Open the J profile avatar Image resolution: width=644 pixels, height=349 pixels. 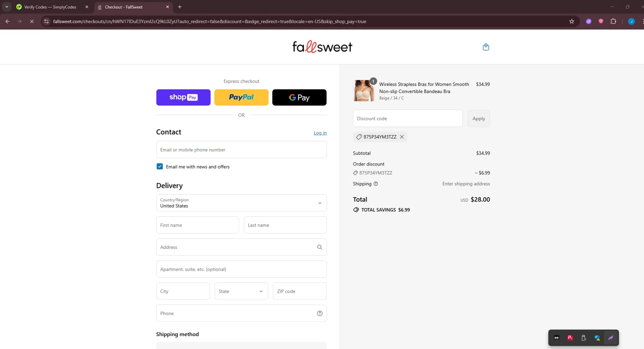[631, 21]
